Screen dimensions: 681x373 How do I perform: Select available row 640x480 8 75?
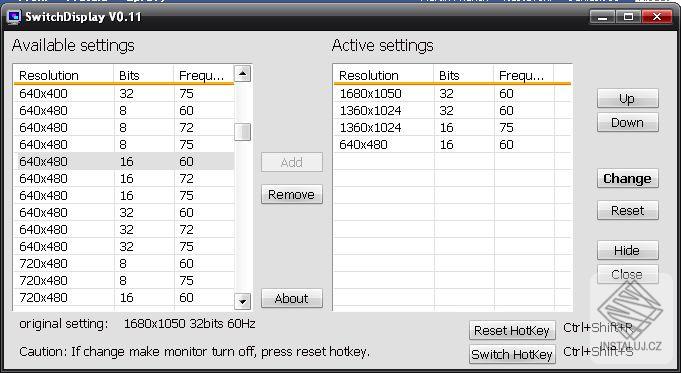click(x=124, y=144)
